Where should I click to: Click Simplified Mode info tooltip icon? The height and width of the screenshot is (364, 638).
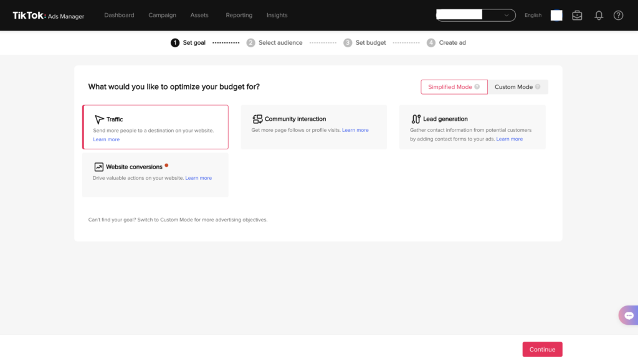pos(477,86)
